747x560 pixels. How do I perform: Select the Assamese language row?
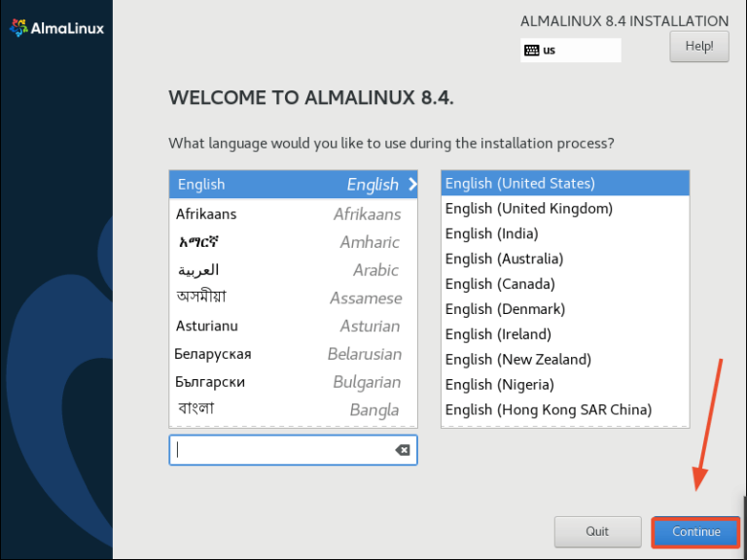(293, 298)
